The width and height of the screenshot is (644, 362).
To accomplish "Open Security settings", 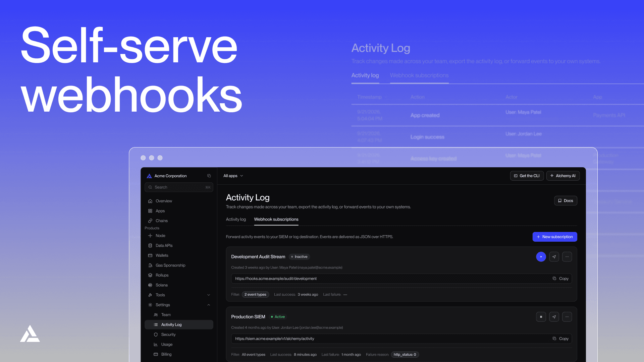I will tap(168, 335).
